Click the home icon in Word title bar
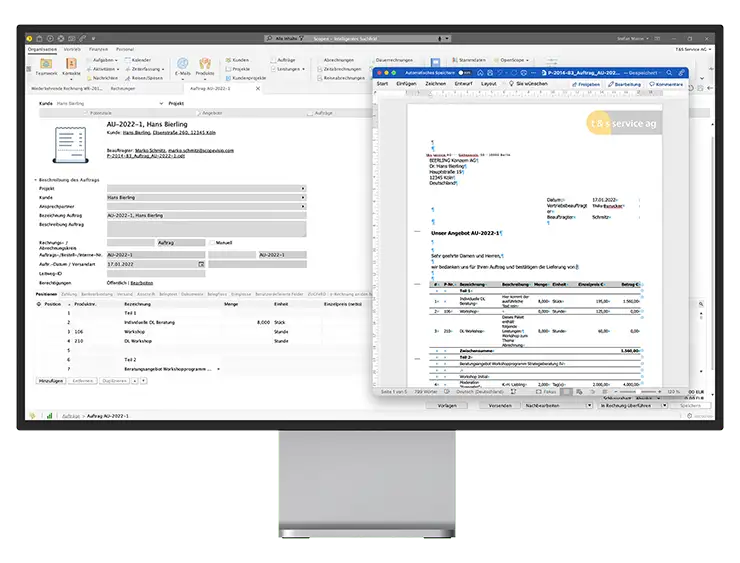740x563 pixels. (x=480, y=72)
